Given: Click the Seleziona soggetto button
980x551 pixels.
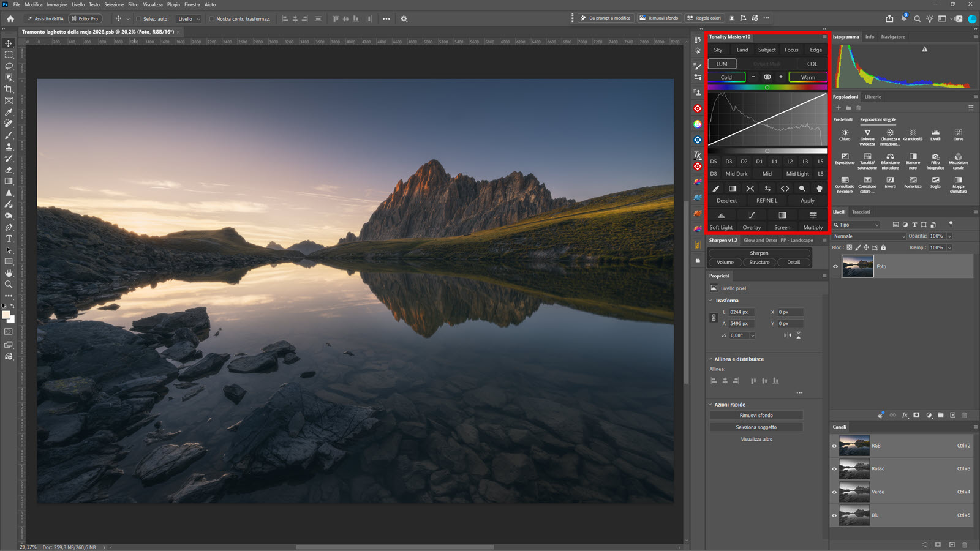Looking at the screenshot, I should click(x=756, y=427).
